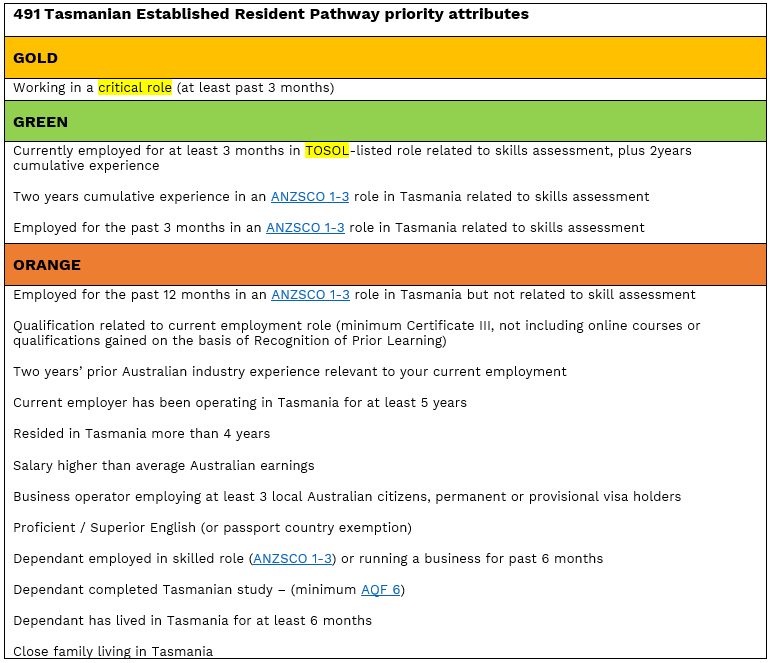Click the 491 Tasmanian Established Resident Pathway title

click(x=271, y=15)
